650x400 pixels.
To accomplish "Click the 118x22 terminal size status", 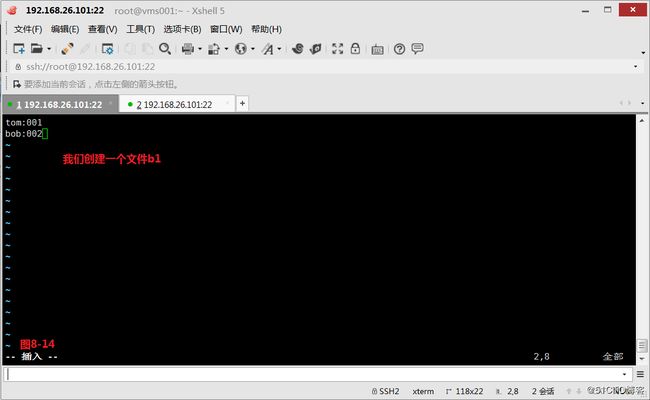I will point(465,391).
